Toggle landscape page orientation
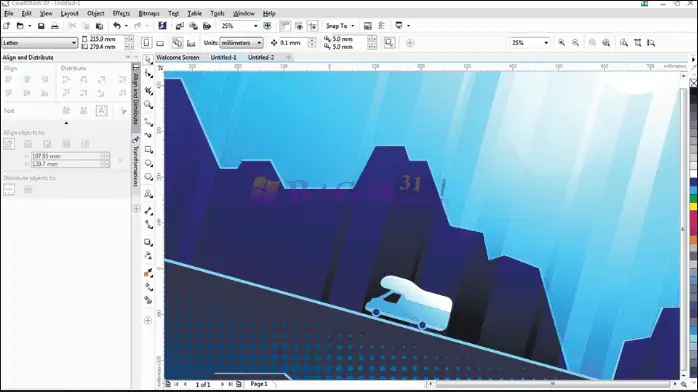Image resolution: width=698 pixels, height=392 pixels. pos(160,43)
